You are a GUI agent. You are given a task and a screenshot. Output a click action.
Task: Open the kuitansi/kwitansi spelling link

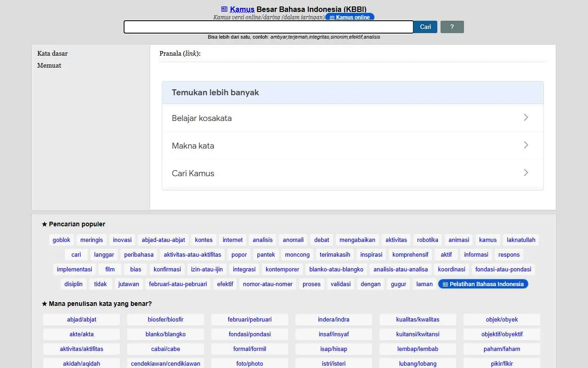(418, 334)
